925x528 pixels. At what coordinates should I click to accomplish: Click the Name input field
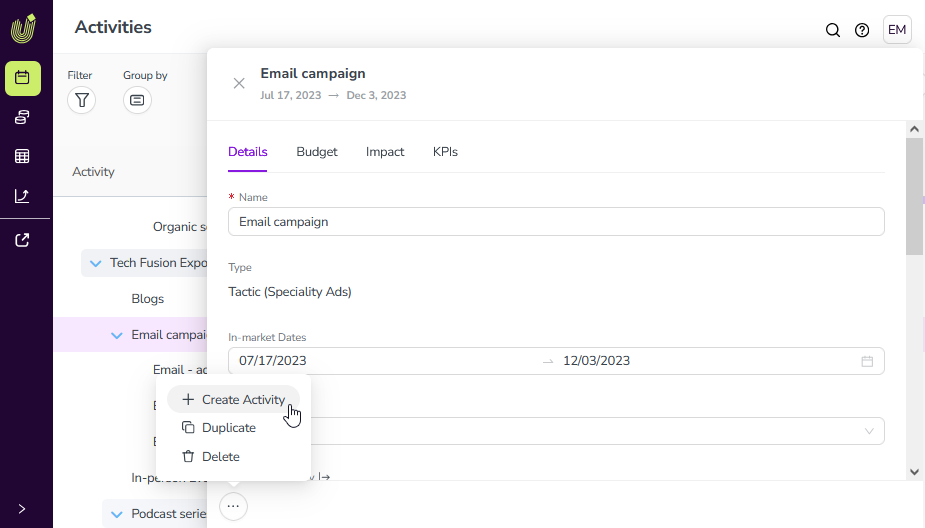(x=555, y=222)
